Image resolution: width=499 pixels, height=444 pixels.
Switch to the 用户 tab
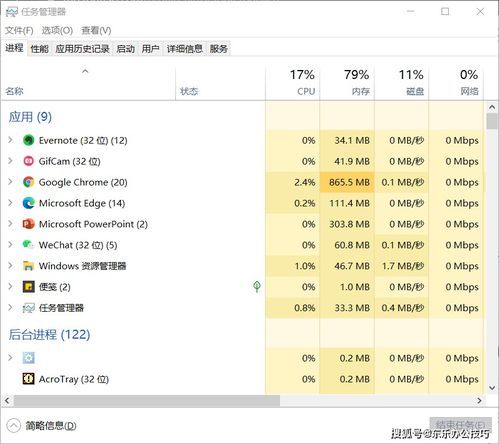click(x=150, y=49)
